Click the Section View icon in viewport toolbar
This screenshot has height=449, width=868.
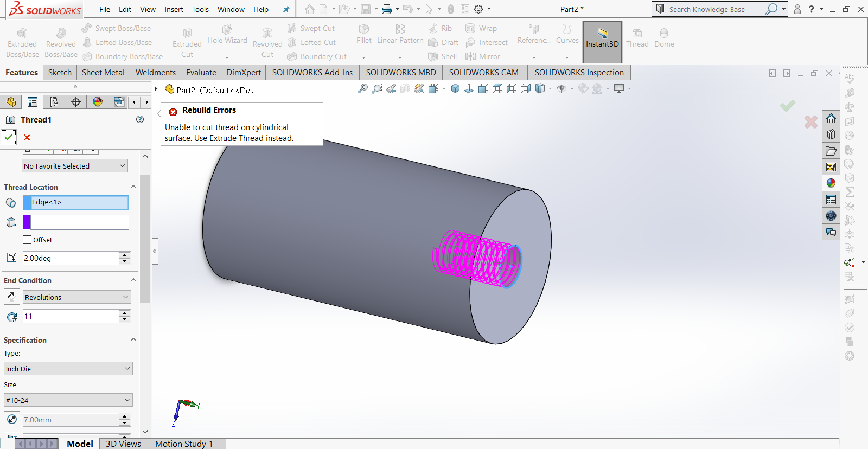click(x=405, y=88)
